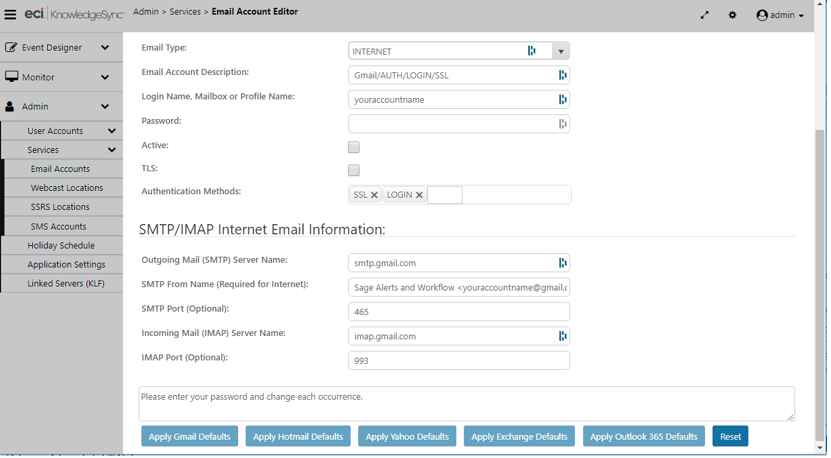Click the Monitor screen icon
This screenshot has height=458, width=831.
coord(11,77)
